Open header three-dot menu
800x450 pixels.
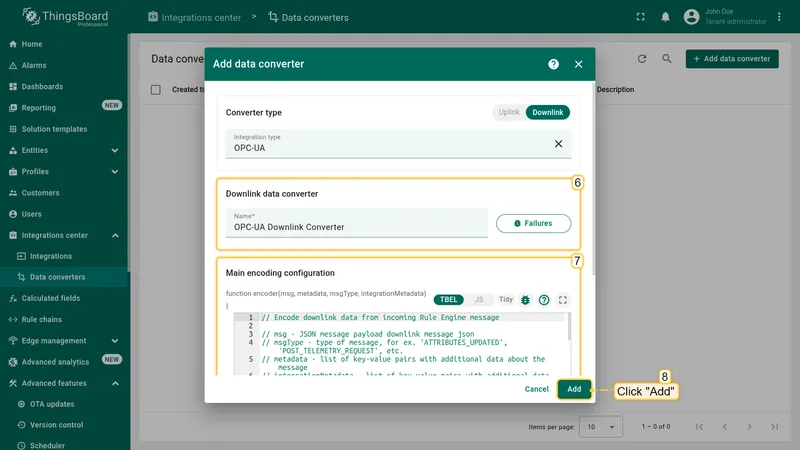(779, 17)
